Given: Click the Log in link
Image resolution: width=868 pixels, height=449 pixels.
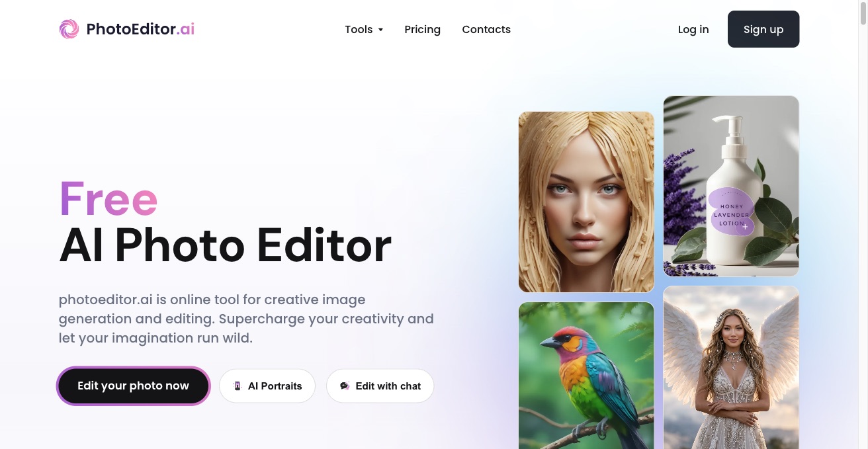Looking at the screenshot, I should [x=693, y=29].
